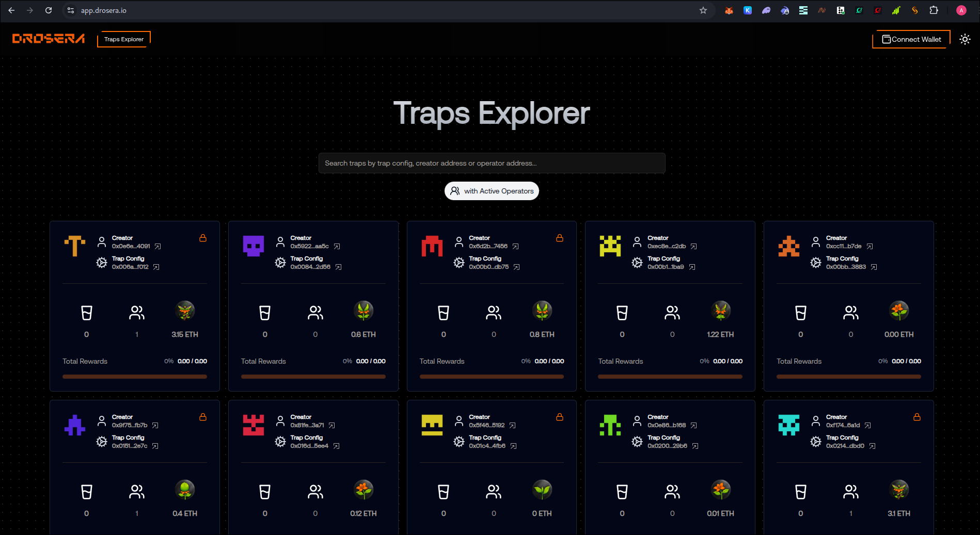Image resolution: width=980 pixels, height=535 pixels.
Task: Reload the page with browser refresh
Action: click(x=49, y=10)
